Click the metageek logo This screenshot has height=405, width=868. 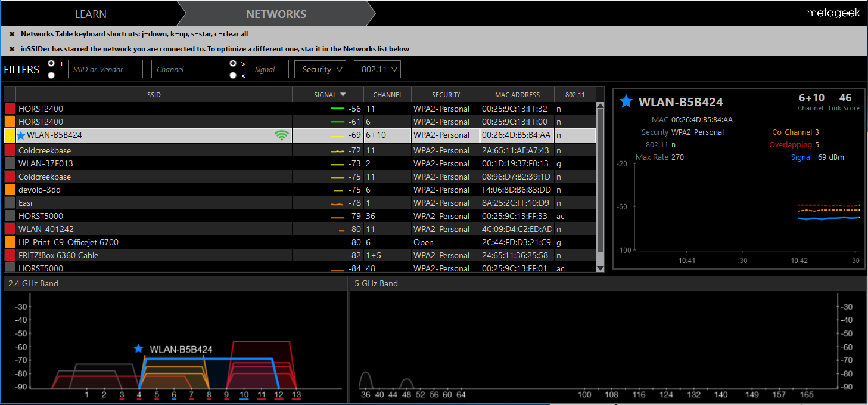(833, 13)
